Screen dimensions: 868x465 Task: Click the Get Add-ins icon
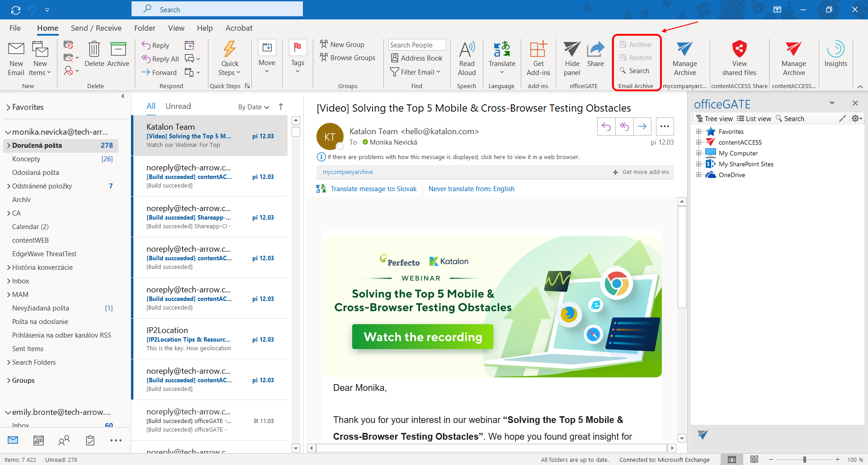[538, 58]
